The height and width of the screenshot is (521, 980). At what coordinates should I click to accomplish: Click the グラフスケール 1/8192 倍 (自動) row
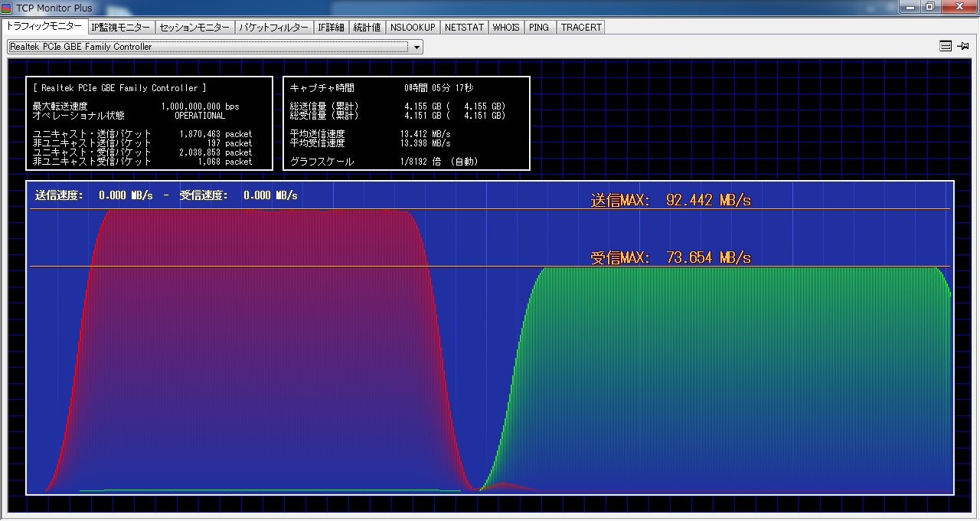pos(384,162)
